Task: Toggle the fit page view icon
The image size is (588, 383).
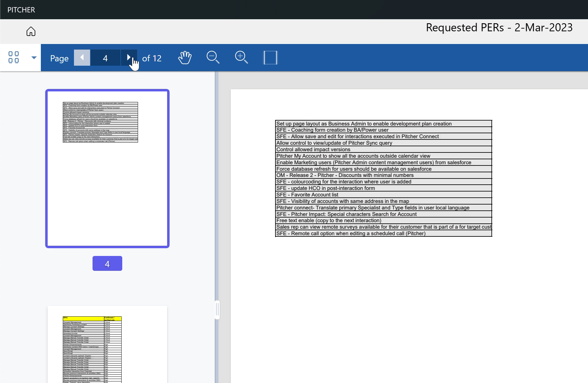Action: point(270,58)
